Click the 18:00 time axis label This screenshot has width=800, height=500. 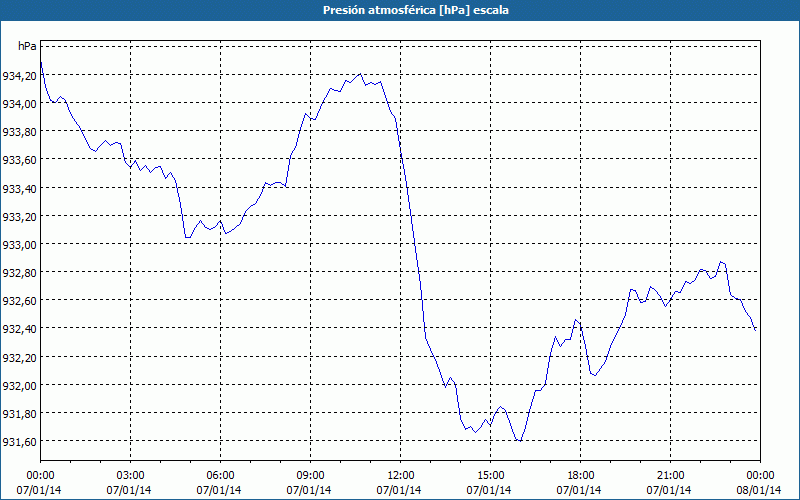click(580, 476)
